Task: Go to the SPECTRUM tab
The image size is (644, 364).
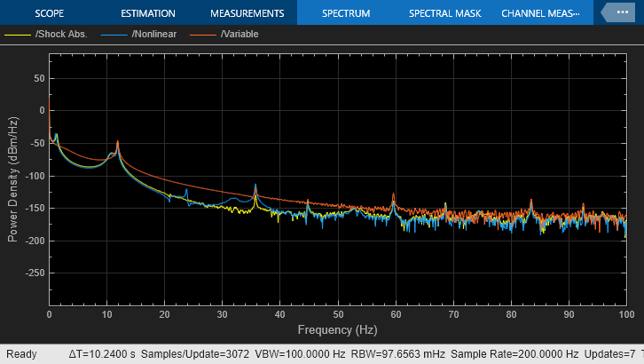Action: click(x=346, y=13)
